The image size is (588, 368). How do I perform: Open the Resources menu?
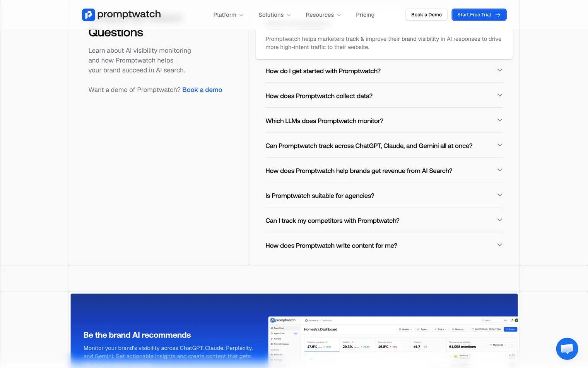[x=323, y=15]
